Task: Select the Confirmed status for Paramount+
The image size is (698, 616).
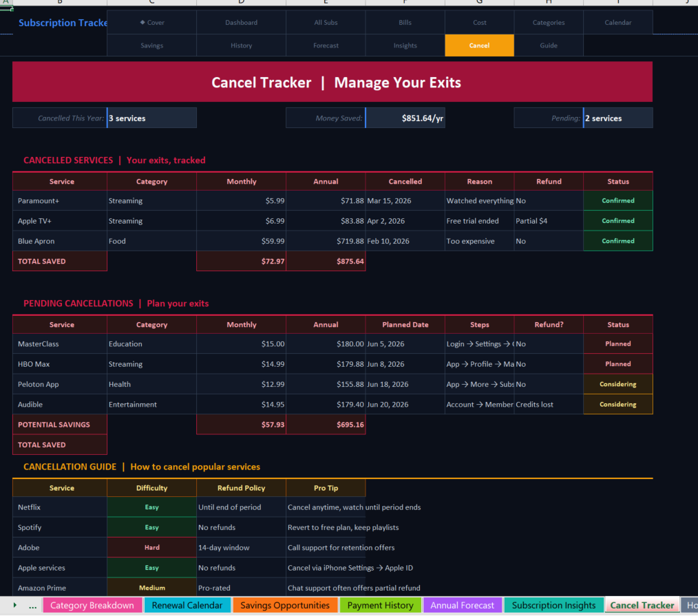Action: (618, 201)
